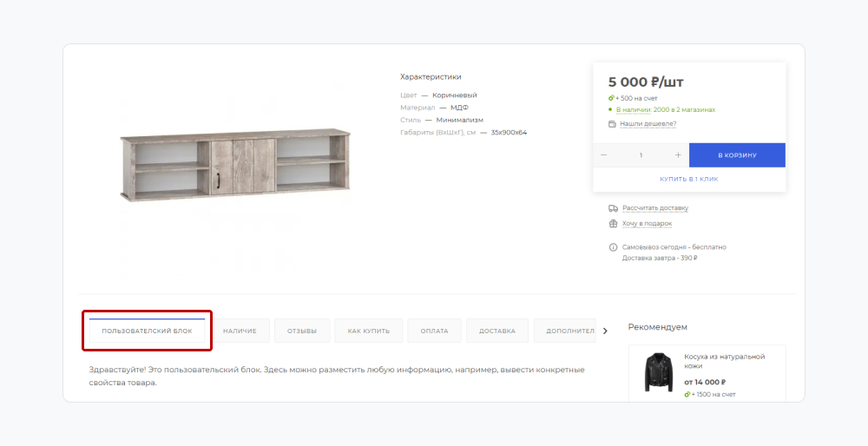Click the delivery truck icon

coord(613,208)
